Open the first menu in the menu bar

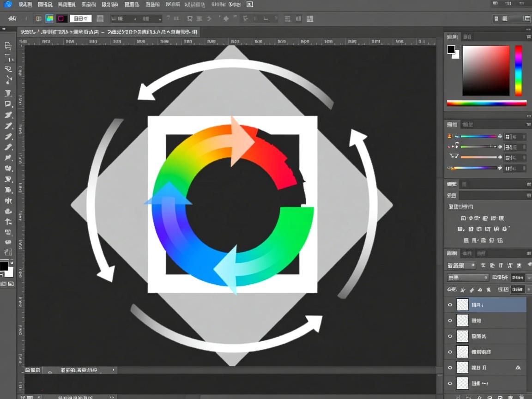click(25, 5)
